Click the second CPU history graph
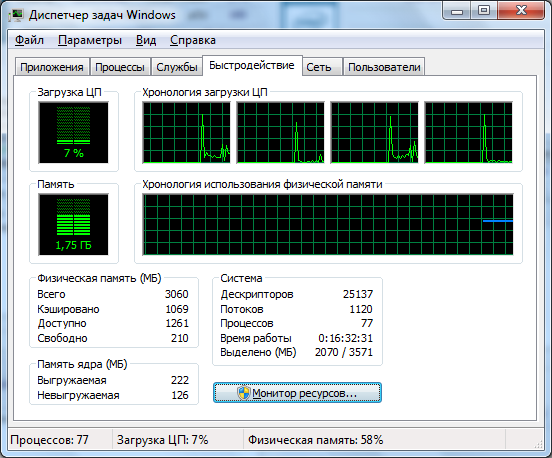The image size is (552, 458). 280,133
